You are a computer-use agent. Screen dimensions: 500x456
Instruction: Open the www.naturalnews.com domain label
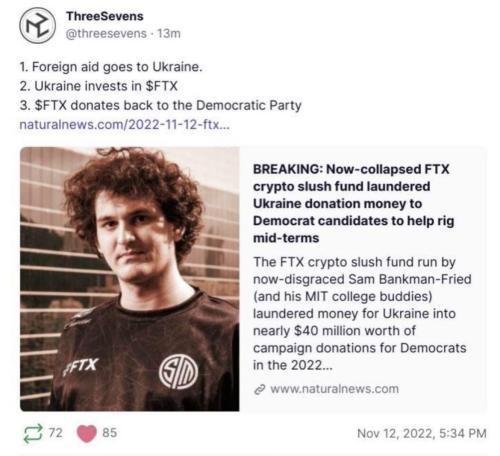pos(334,389)
